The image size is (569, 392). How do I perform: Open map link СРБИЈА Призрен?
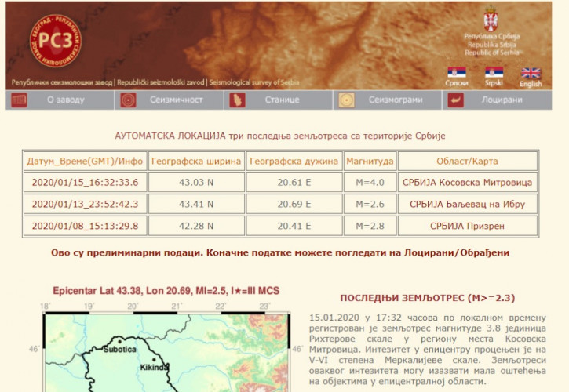pyautogui.click(x=468, y=226)
